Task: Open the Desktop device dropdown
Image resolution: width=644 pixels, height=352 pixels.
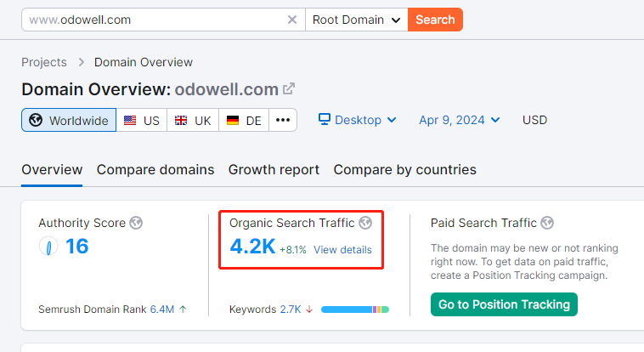Action: pyautogui.click(x=358, y=120)
